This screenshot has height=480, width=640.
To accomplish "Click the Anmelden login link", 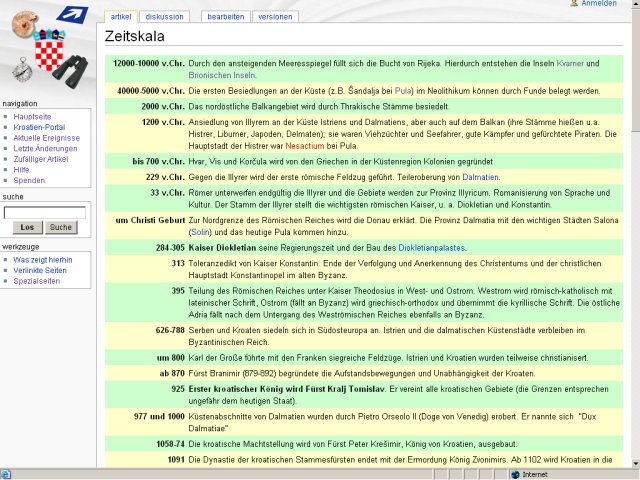I will (x=599, y=3).
